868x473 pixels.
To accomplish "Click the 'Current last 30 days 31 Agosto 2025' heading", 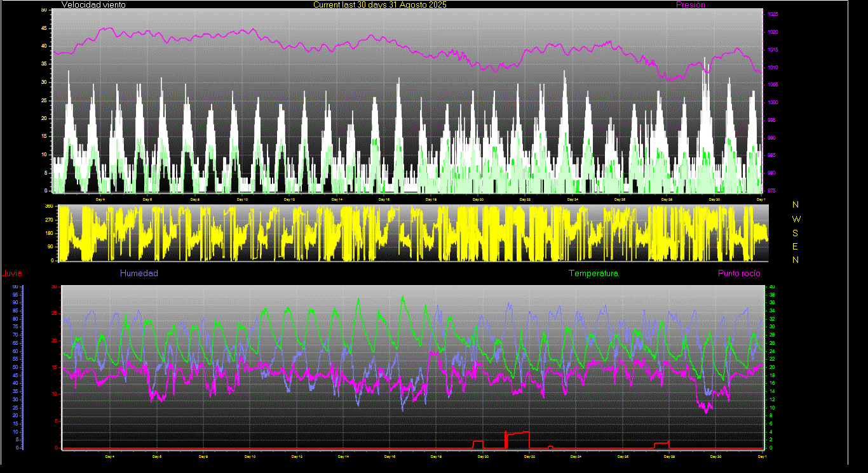I will [380, 4].
